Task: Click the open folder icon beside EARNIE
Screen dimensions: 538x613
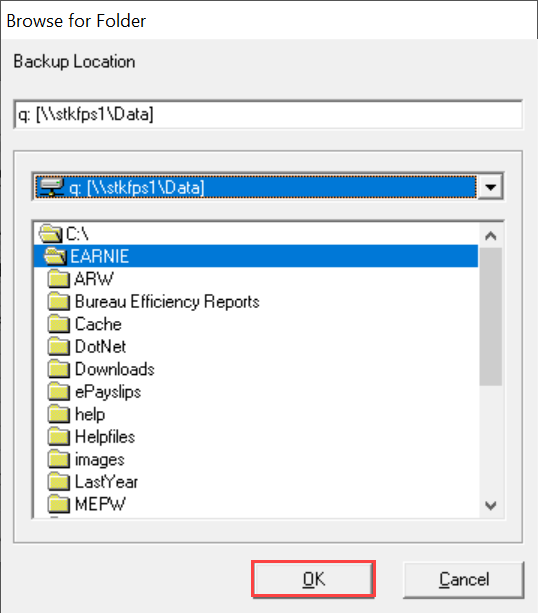Action: [x=55, y=256]
